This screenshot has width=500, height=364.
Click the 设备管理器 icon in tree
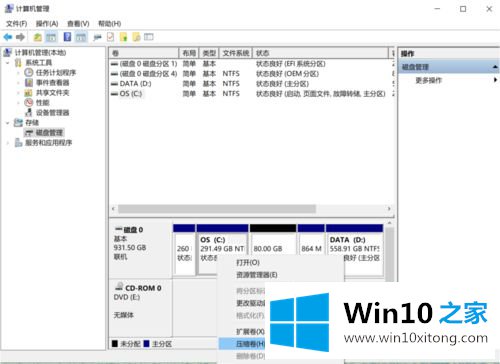coord(29,112)
